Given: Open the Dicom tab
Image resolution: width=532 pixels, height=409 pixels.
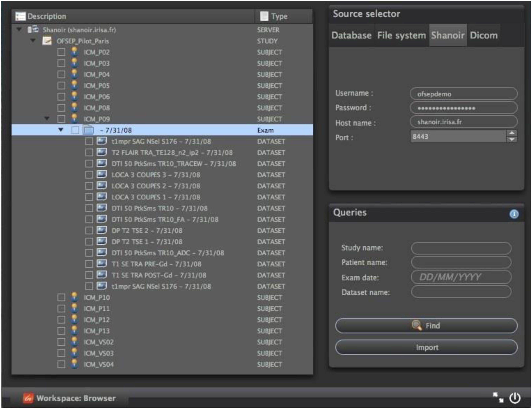Looking at the screenshot, I should [x=484, y=35].
